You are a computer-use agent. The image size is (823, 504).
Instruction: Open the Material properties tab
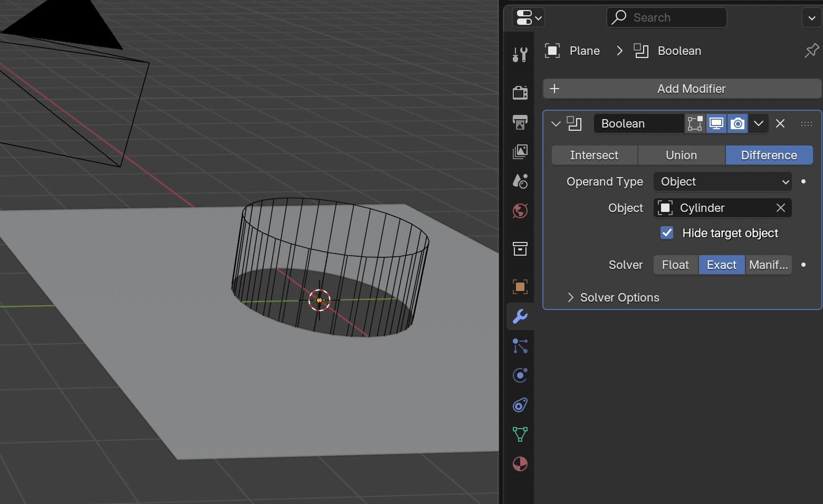pyautogui.click(x=520, y=464)
